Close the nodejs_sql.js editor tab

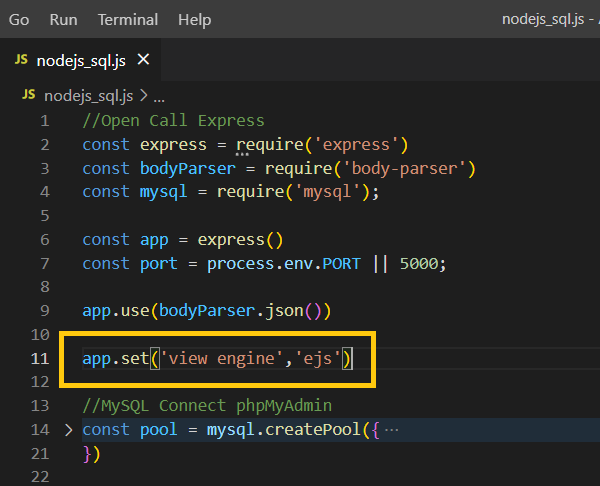[x=143, y=61]
